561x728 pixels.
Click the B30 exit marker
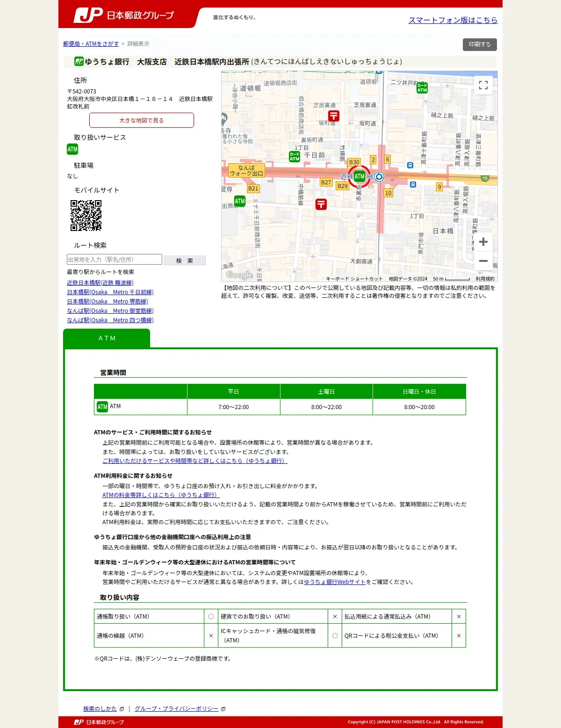point(354,162)
